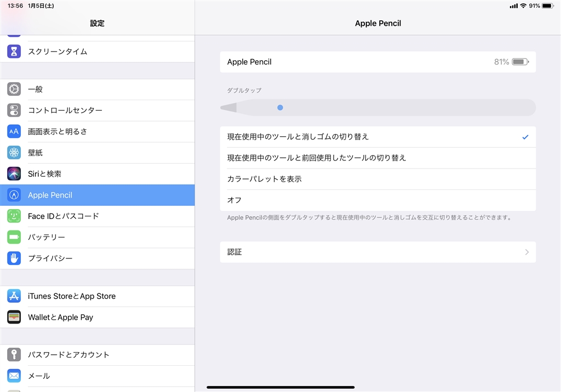The height and width of the screenshot is (392, 561).
Task: Open 一般 settings
Action: pyautogui.click(x=98, y=89)
